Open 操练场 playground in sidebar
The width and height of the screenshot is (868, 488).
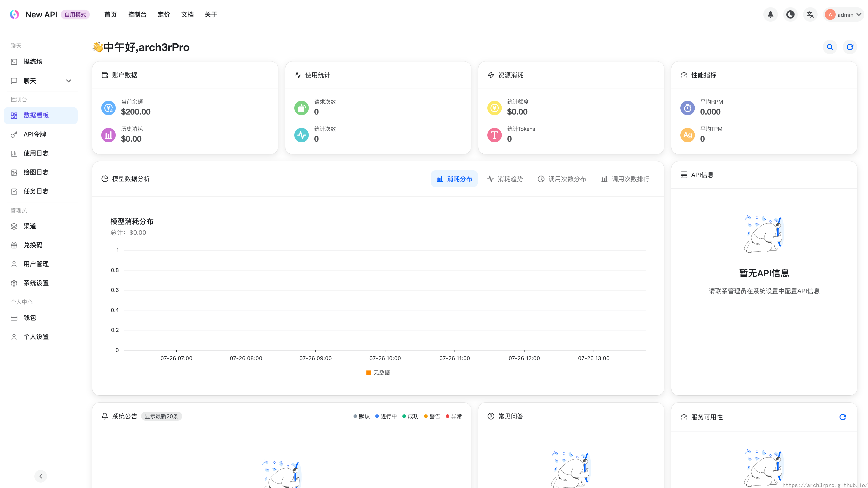(33, 62)
